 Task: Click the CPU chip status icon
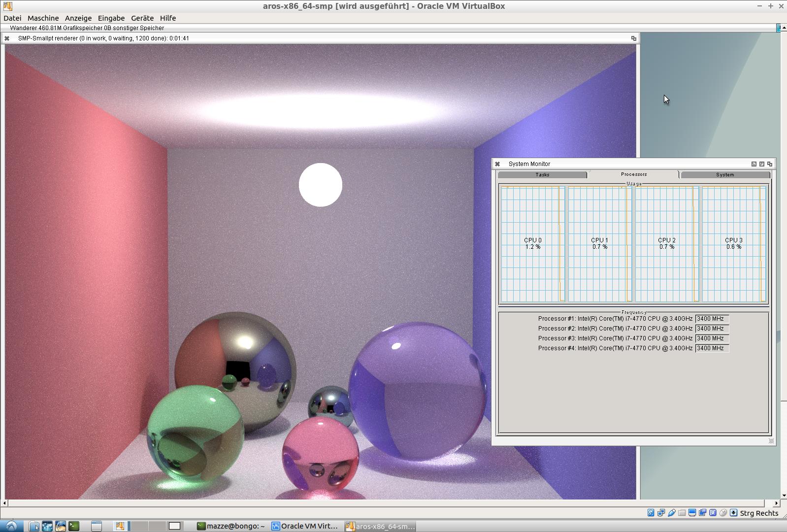pyautogui.click(x=713, y=513)
